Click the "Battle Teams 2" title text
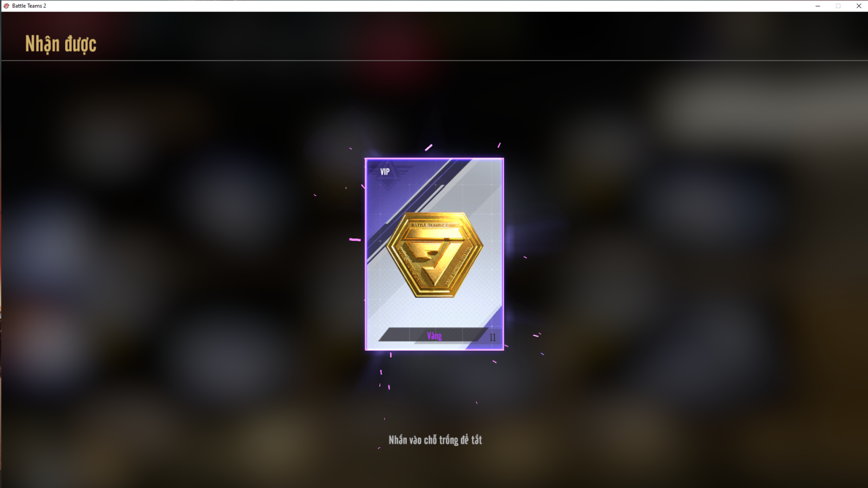Image resolution: width=868 pixels, height=488 pixels. coord(29,6)
